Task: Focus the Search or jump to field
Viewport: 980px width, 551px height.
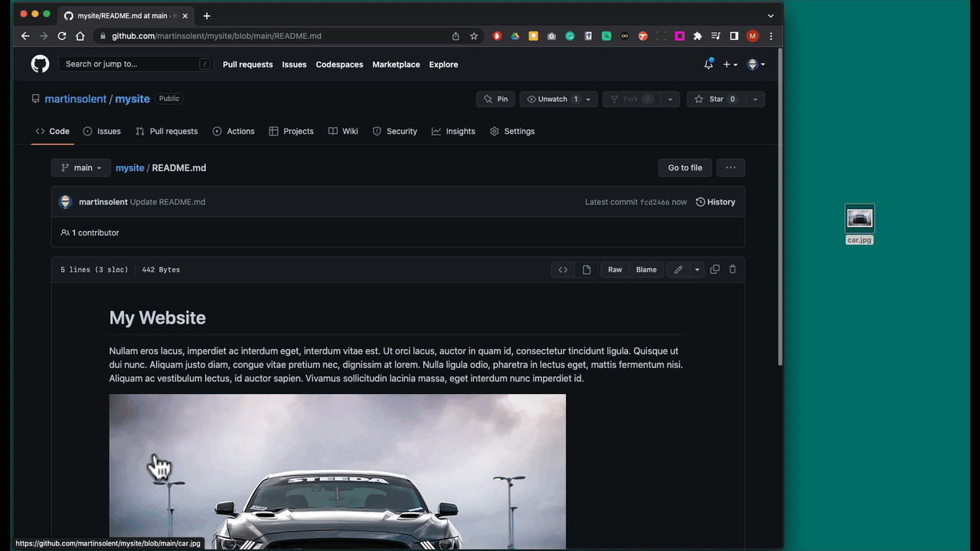Action: click(x=130, y=64)
